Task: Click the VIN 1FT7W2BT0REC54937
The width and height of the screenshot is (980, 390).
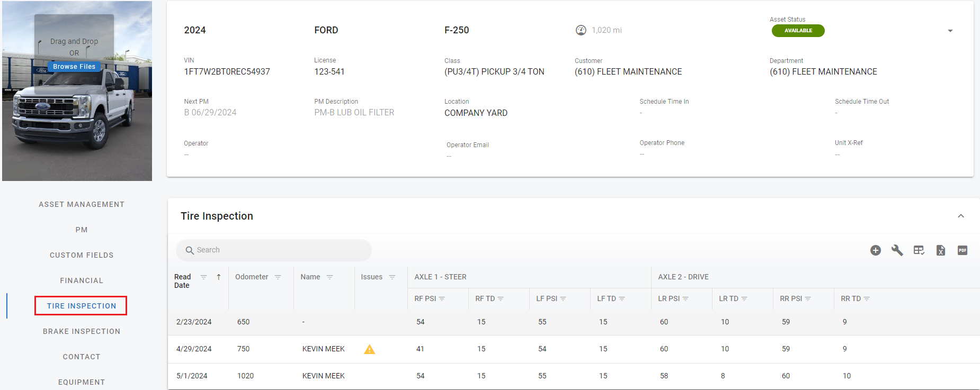Action: pyautogui.click(x=227, y=71)
